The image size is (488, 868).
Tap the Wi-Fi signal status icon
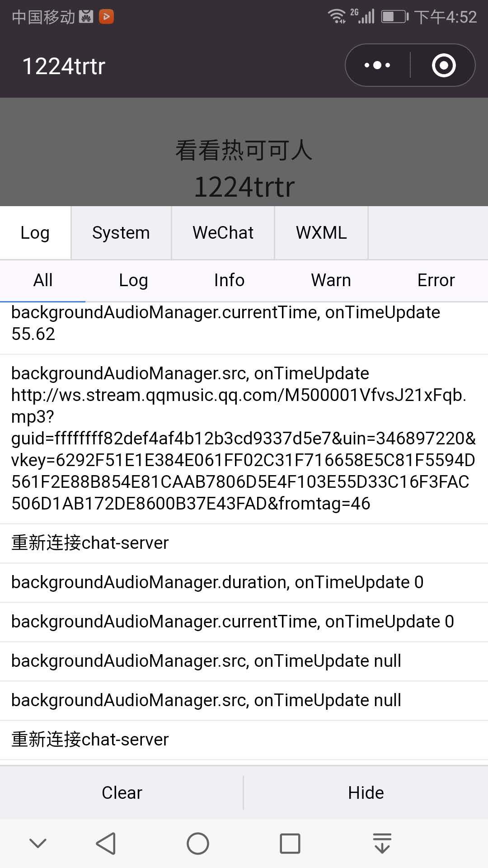(337, 16)
